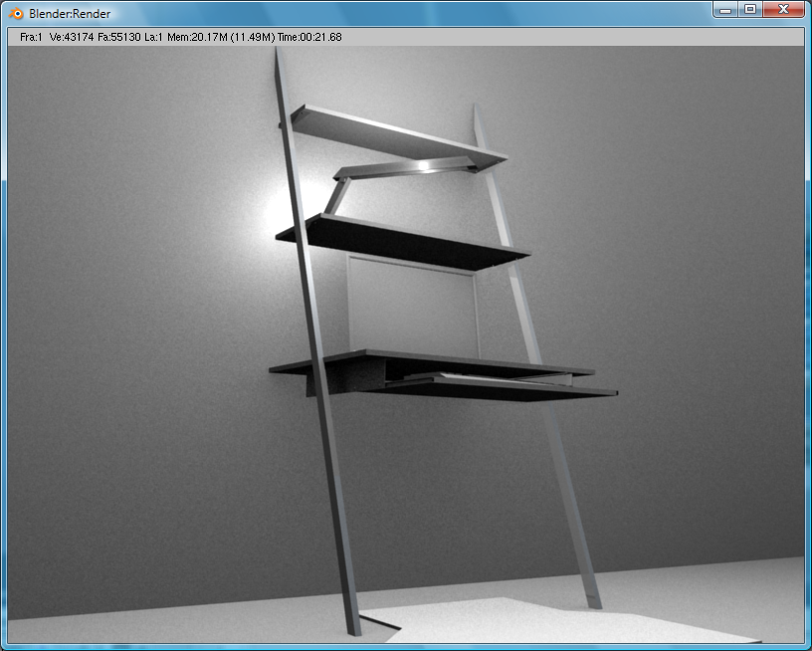Click the 'Fa:55130' face count text
This screenshot has height=651, width=812.
tap(118, 37)
